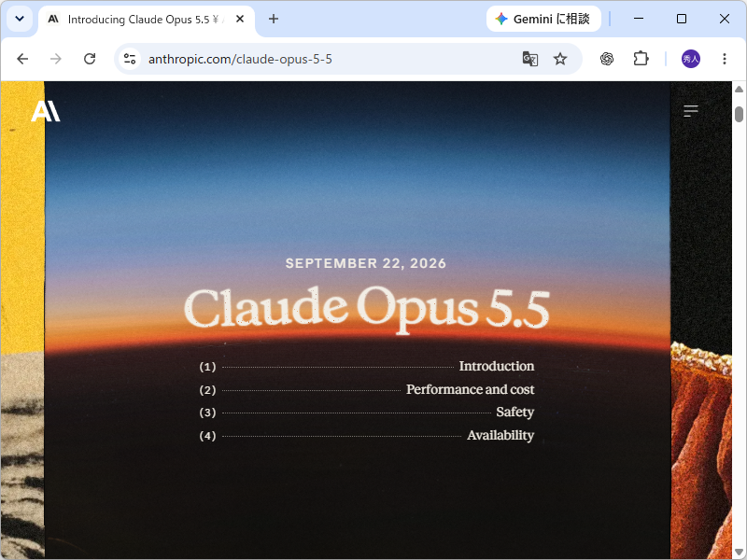The height and width of the screenshot is (560, 747).
Task: Bookmark this page with the star
Action: point(560,59)
